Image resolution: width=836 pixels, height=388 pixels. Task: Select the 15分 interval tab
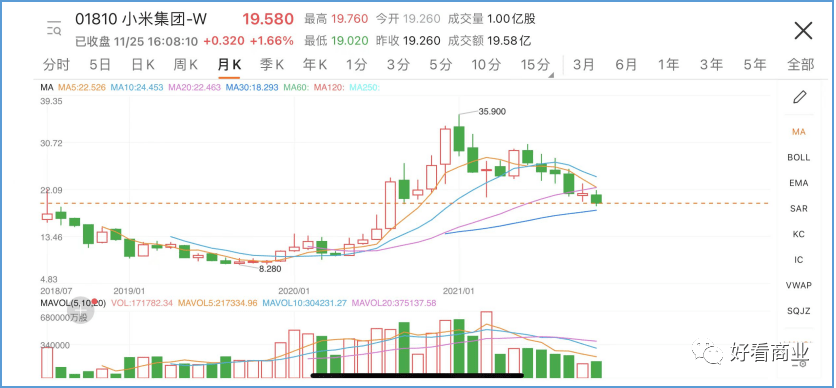tap(535, 65)
